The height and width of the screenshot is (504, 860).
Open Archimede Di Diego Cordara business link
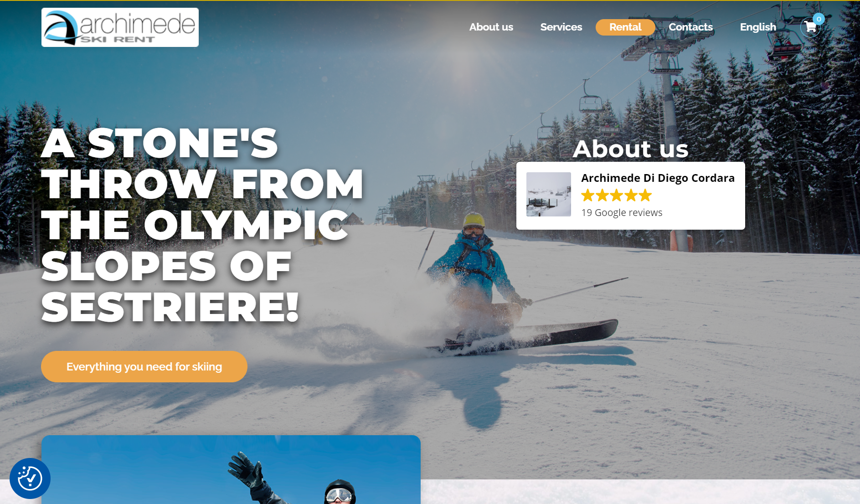click(658, 178)
